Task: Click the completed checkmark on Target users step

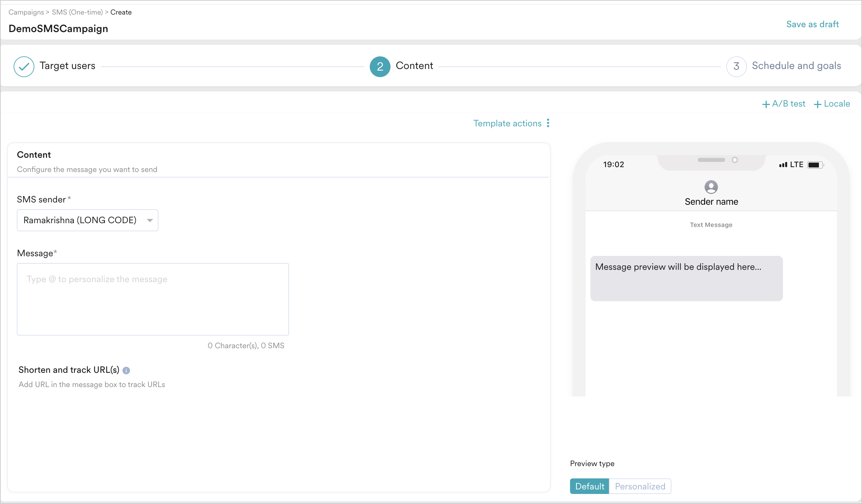Action: (x=24, y=66)
